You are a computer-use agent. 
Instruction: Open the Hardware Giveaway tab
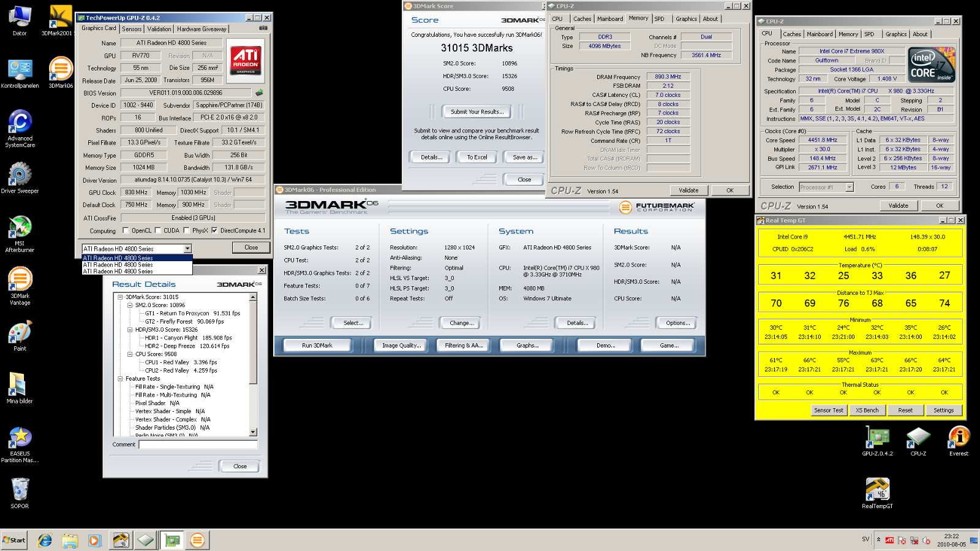tap(202, 29)
